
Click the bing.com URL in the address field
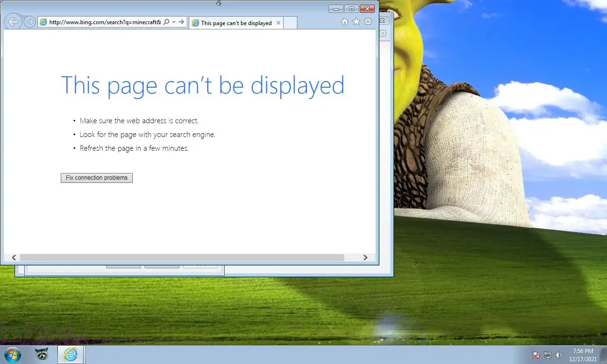pyautogui.click(x=105, y=22)
